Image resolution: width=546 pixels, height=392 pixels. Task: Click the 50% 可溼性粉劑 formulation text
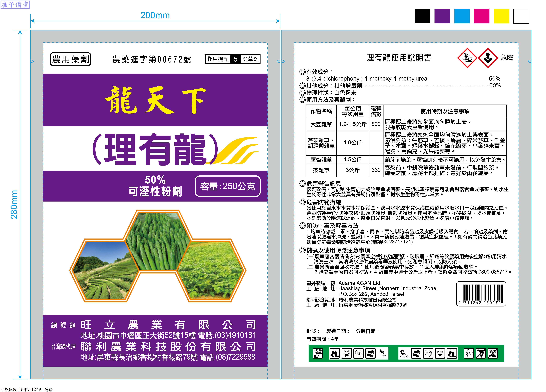(155, 186)
